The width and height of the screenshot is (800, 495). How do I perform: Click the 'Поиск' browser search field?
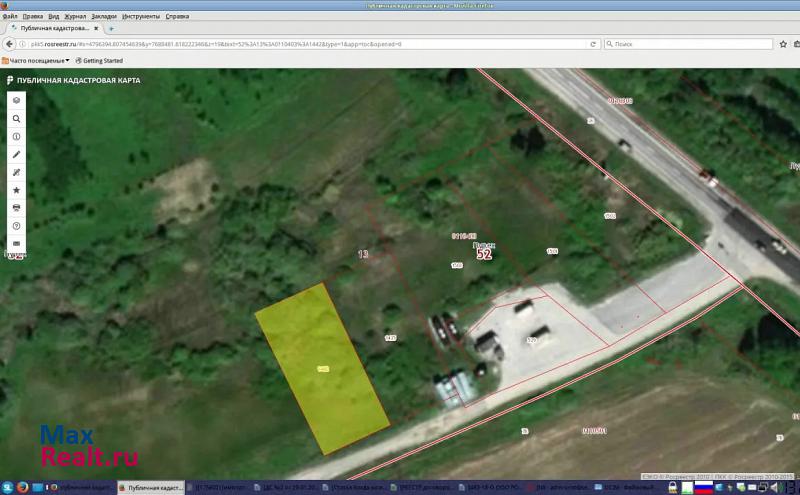(x=690, y=44)
